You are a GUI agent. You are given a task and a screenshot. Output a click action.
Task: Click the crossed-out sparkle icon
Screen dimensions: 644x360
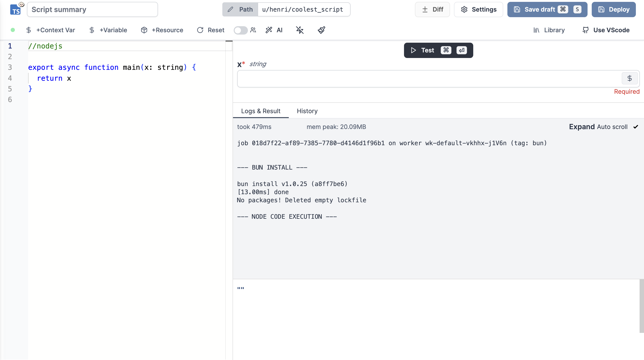pyautogui.click(x=299, y=30)
